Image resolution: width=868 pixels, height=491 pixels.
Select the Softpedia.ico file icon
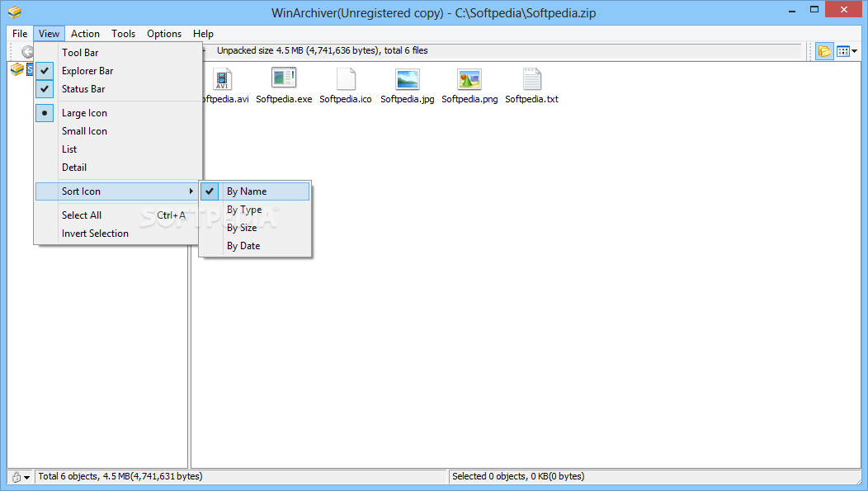coord(346,79)
